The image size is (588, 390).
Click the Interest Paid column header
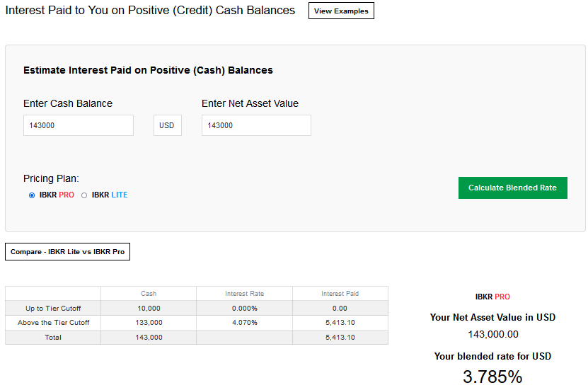click(340, 294)
